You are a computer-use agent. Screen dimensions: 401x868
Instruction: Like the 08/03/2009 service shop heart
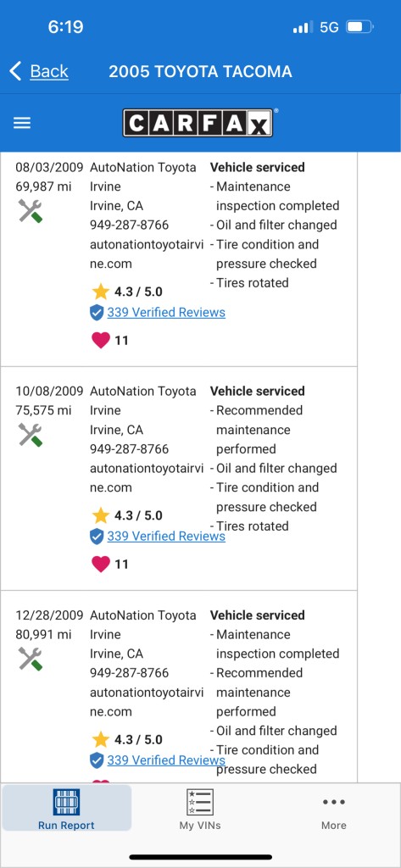coord(101,341)
